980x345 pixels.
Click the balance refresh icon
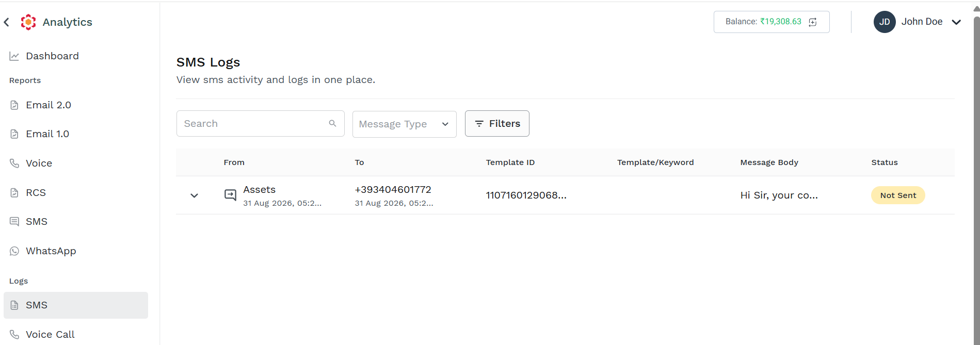[x=813, y=22]
